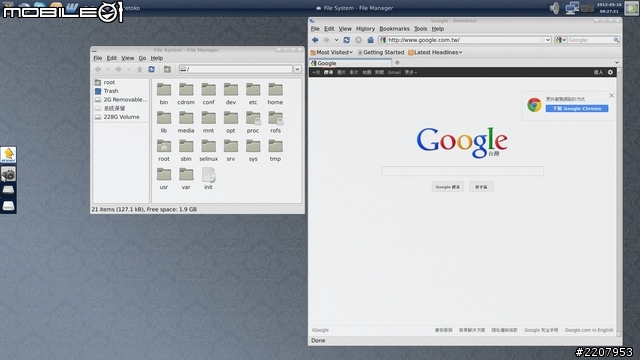This screenshot has height=360, width=640.
Task: Click the browser back arrow
Action: coord(315,40)
